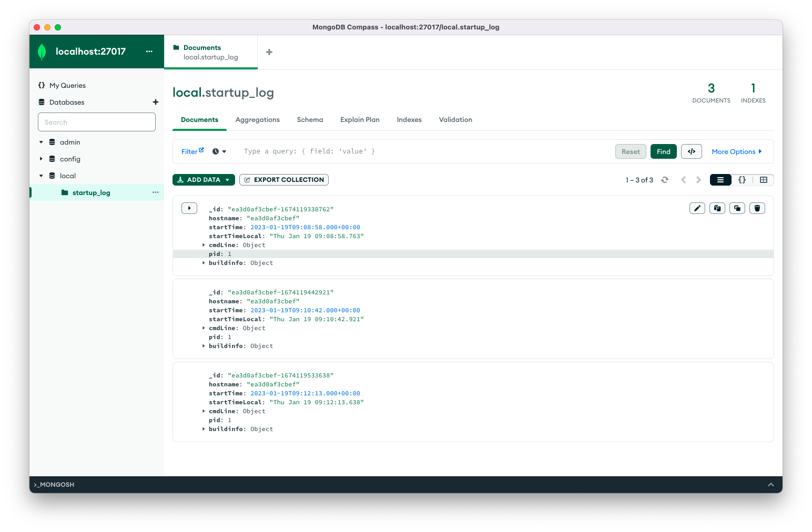Open the Filter documentation link

click(192, 151)
